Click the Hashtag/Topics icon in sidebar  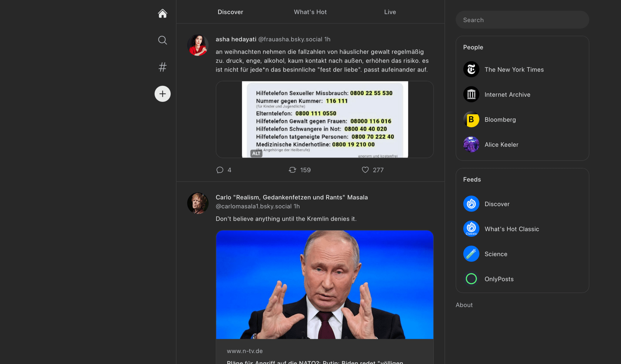[x=163, y=67]
